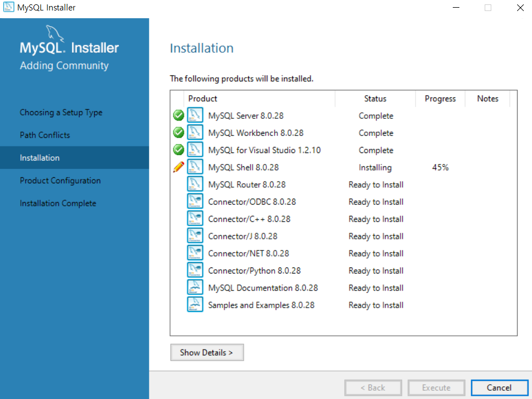
Task: Click Ready to Install status of Samples and Examples
Action: pyautogui.click(x=376, y=305)
